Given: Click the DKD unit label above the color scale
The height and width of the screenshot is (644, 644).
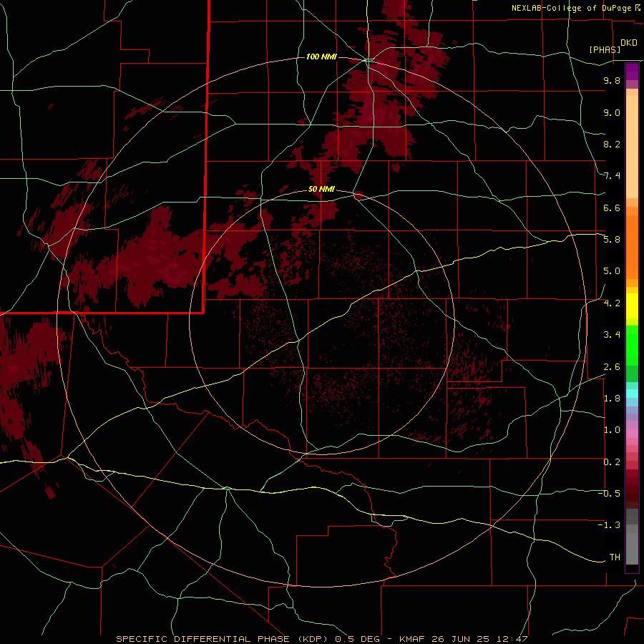Looking at the screenshot, I should coord(628,43).
